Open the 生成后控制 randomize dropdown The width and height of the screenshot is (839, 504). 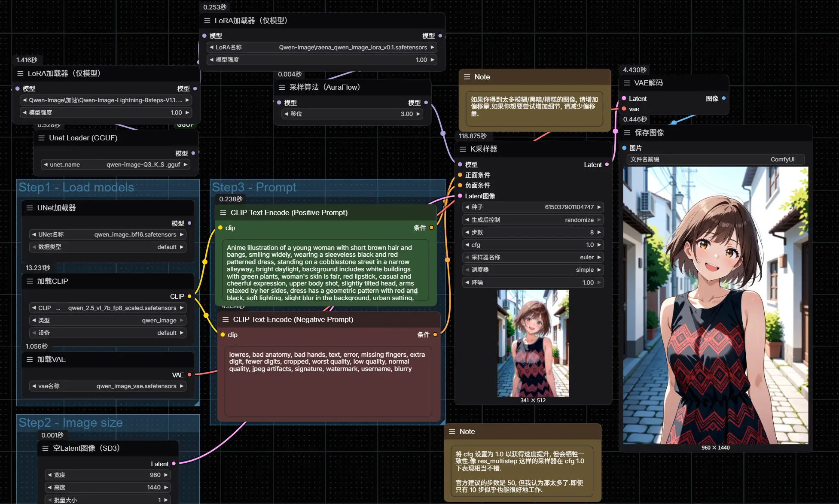click(533, 220)
